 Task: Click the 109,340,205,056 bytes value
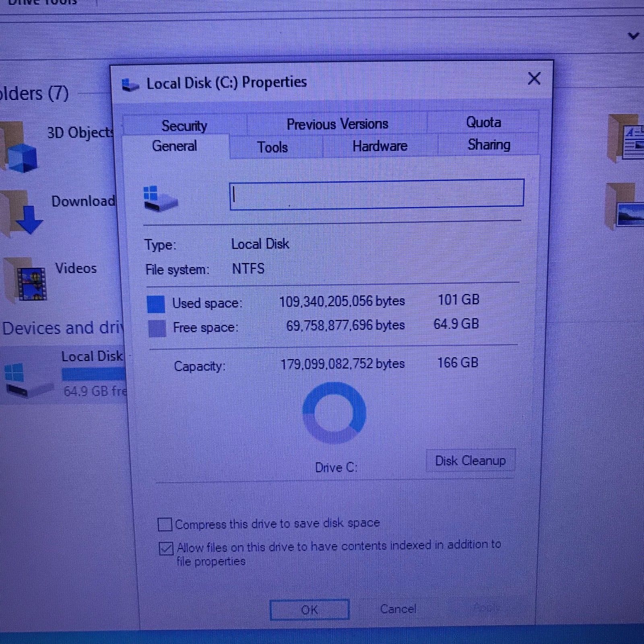[342, 301]
